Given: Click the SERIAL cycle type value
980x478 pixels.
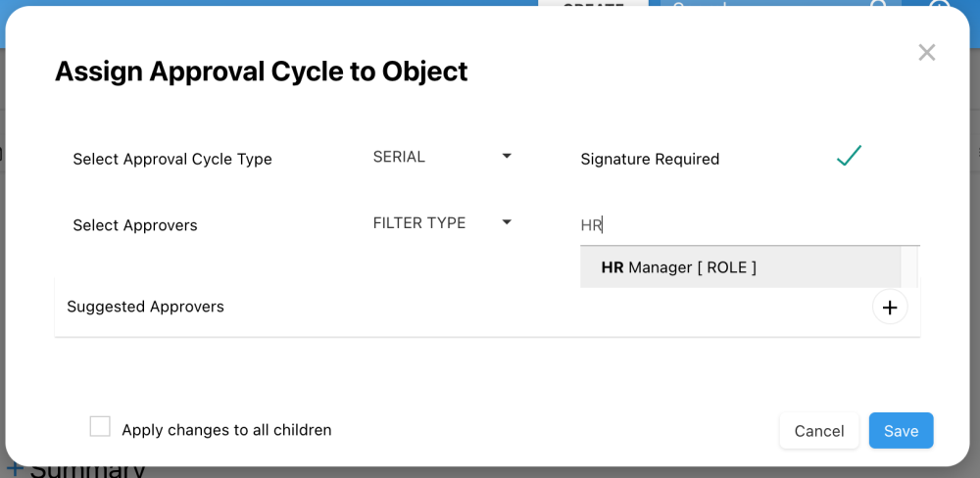Looking at the screenshot, I should 399,157.
